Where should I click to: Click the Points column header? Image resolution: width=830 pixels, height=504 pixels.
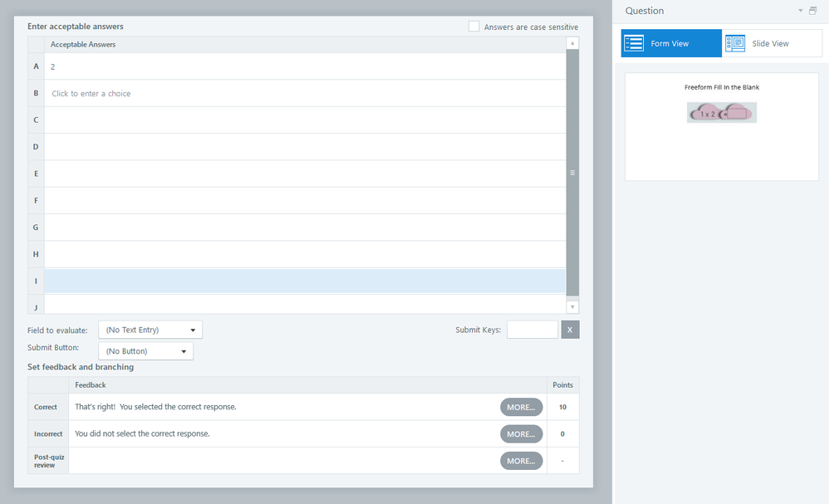562,385
